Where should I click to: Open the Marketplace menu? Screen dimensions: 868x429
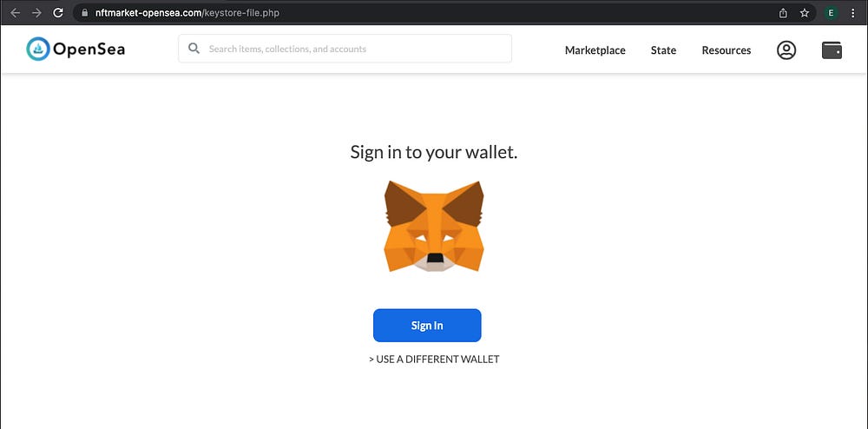point(595,50)
